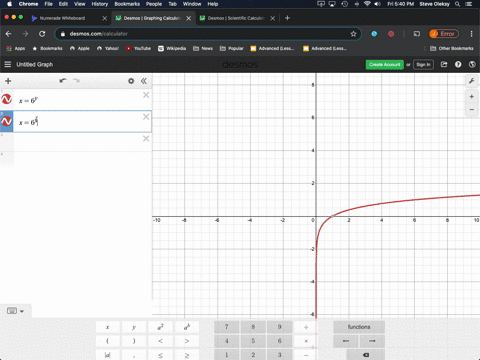Add a new expression item

coord(8,81)
